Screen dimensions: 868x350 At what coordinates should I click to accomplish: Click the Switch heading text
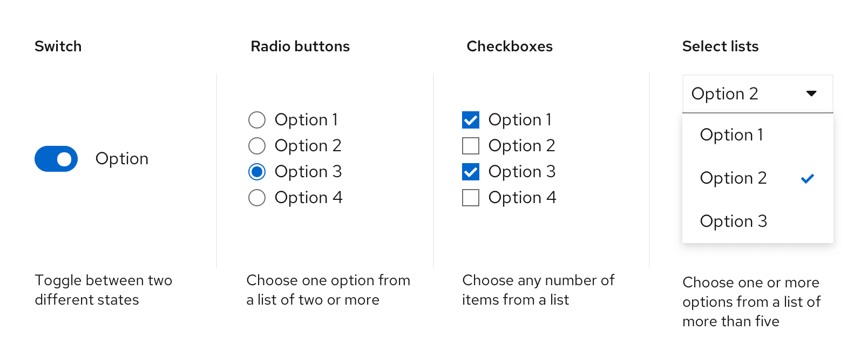pyautogui.click(x=58, y=46)
